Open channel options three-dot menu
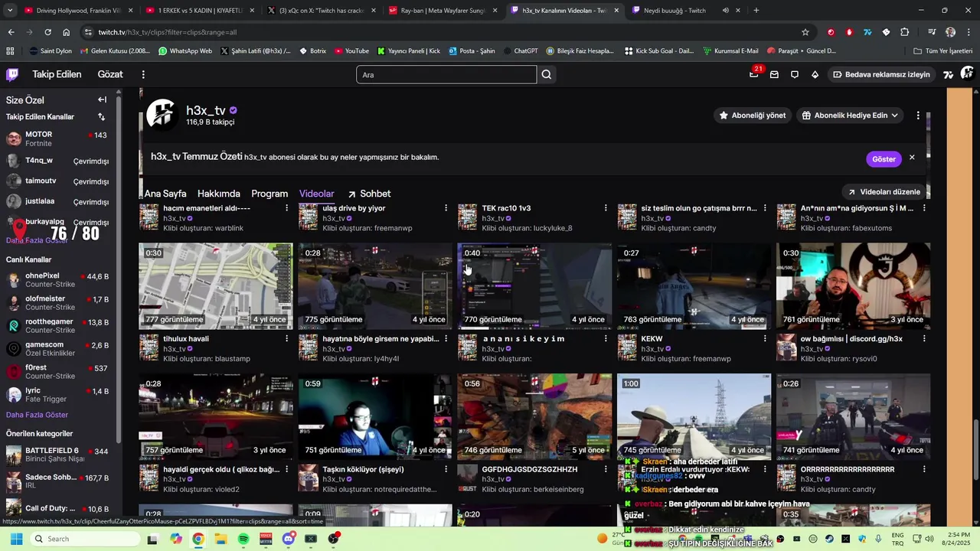980x551 pixels. tap(918, 115)
